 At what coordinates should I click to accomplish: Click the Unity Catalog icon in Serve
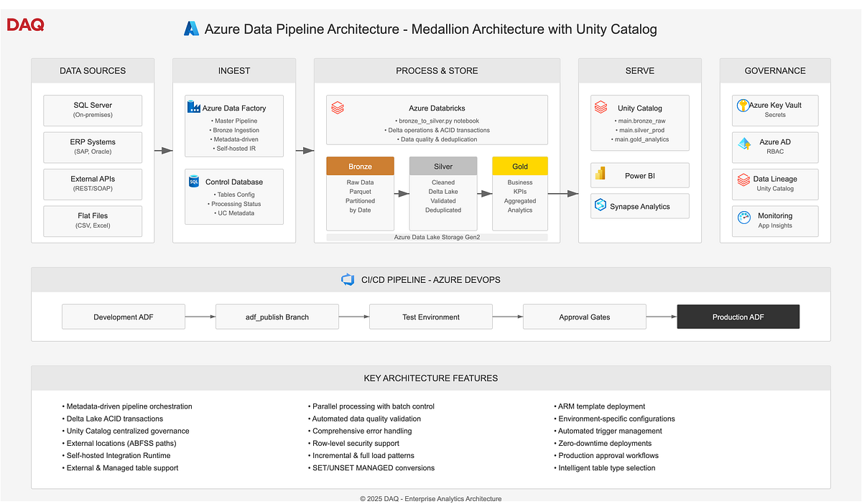click(601, 106)
